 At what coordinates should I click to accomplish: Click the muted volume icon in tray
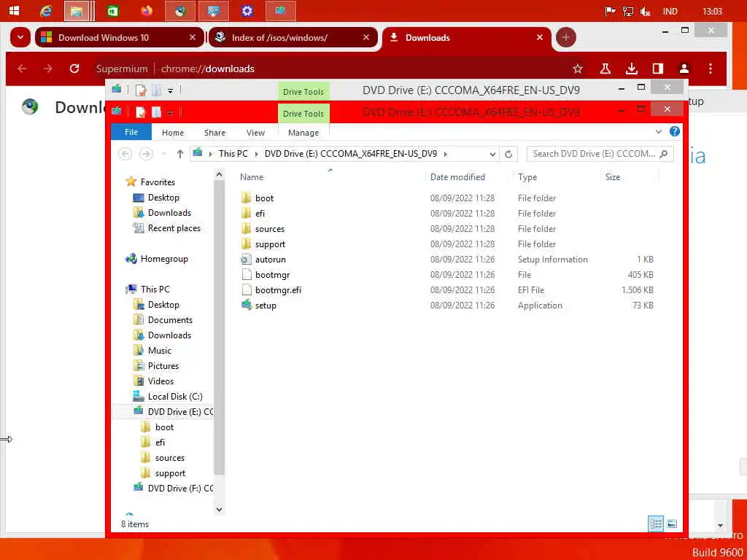(645, 12)
